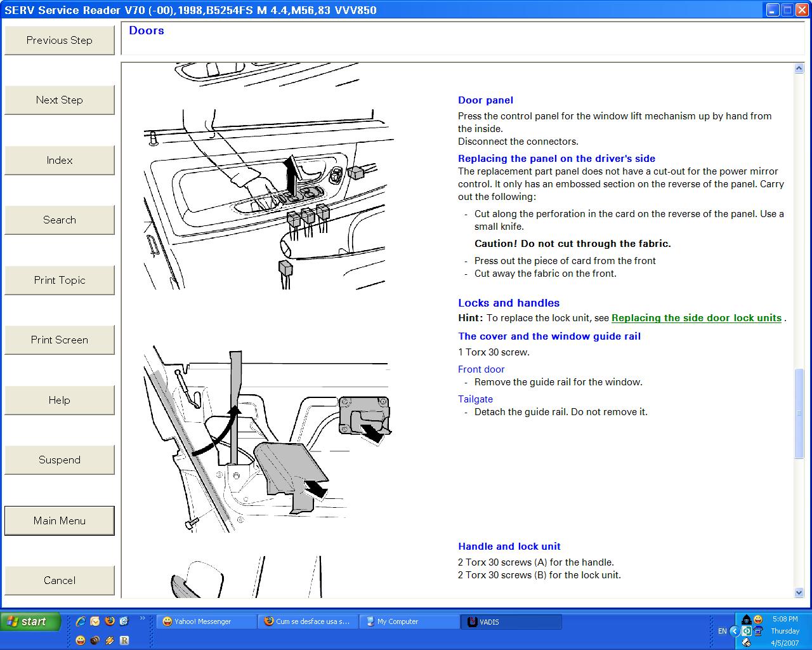Image resolution: width=812 pixels, height=650 pixels.
Task: Click the 'Tailgate' subheading
Action: (476, 399)
